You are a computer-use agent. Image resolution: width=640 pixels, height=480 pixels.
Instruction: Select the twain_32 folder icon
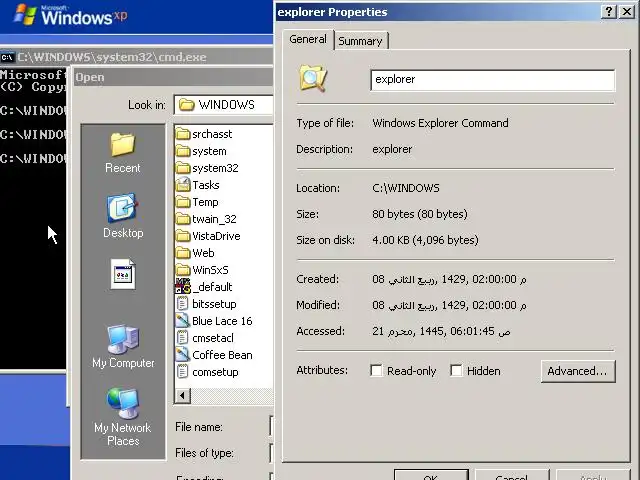183,219
